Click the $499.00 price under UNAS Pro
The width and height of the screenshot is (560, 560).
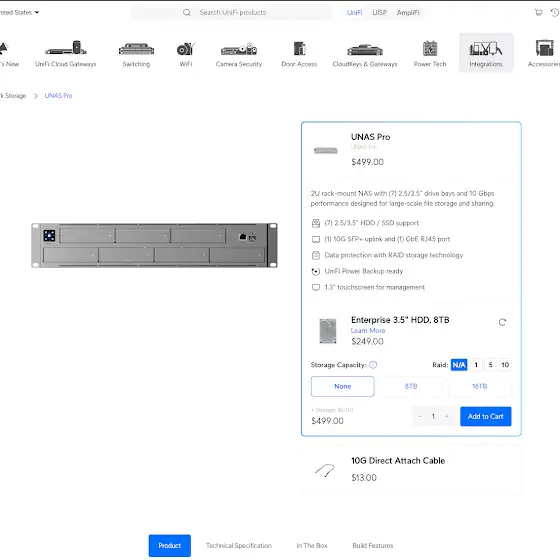click(368, 162)
